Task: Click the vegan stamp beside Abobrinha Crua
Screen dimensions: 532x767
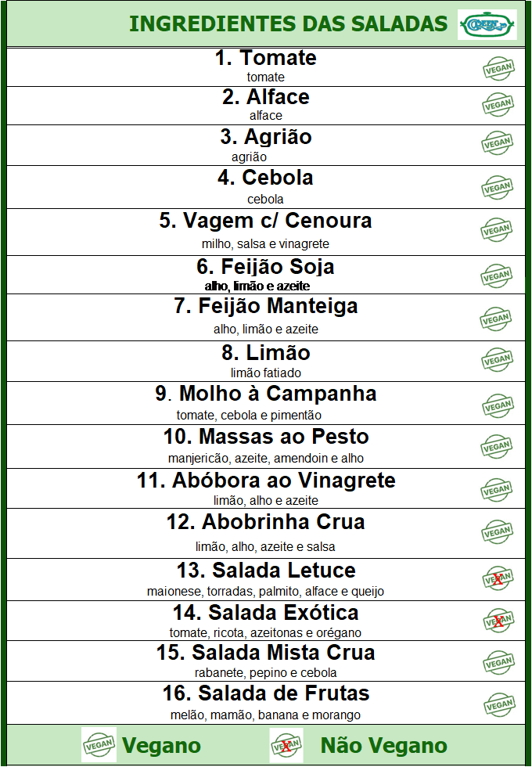Action: (x=498, y=532)
